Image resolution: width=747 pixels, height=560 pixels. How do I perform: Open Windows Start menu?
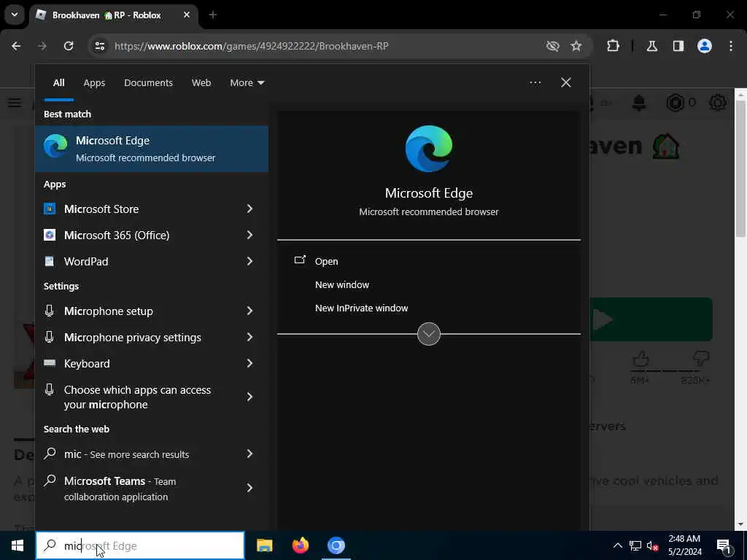pyautogui.click(x=18, y=545)
